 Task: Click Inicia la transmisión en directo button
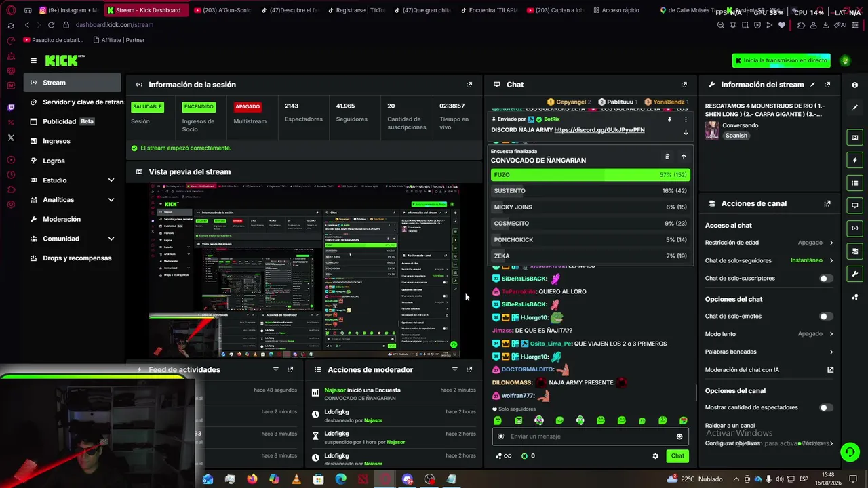pyautogui.click(x=781, y=61)
